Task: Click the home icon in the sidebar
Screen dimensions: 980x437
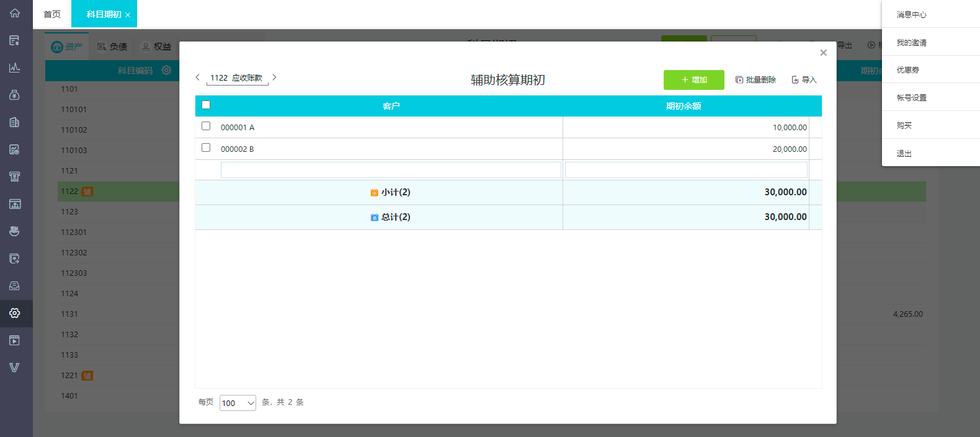Action: coord(15,13)
